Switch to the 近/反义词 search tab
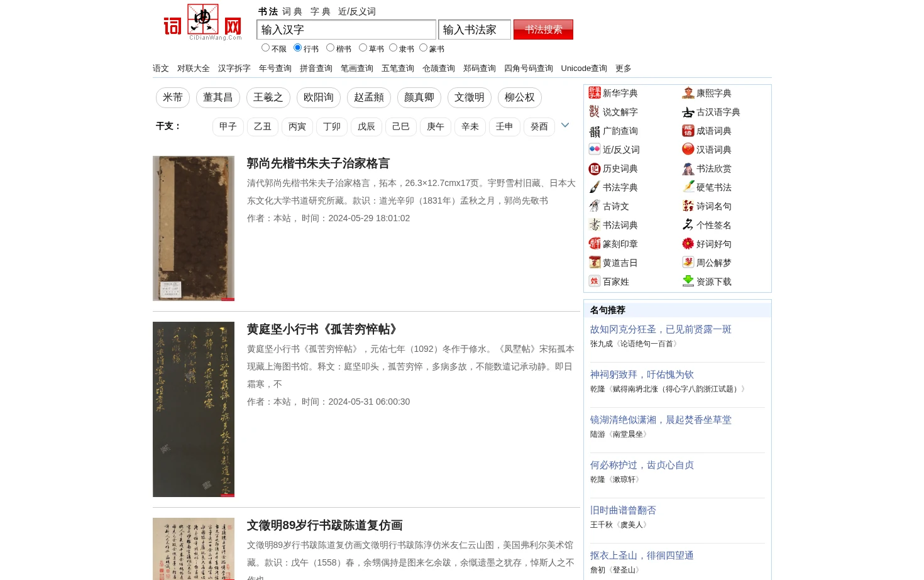924x580 pixels. click(356, 11)
